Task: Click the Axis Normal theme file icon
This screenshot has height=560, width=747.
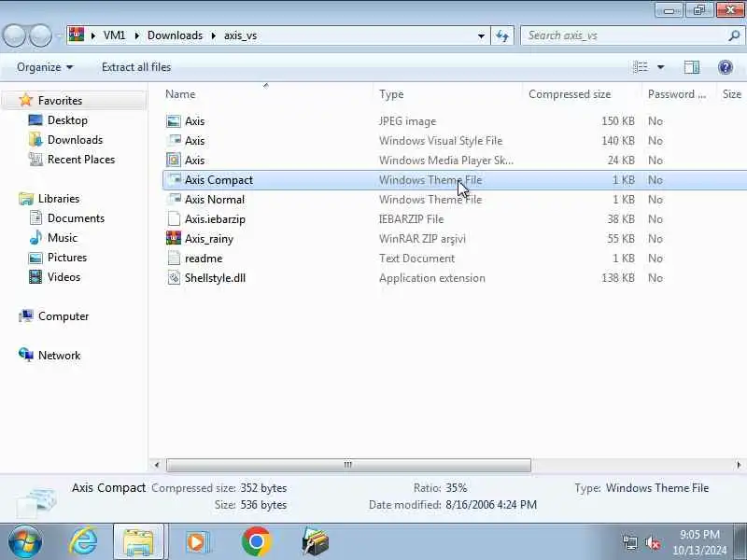Action: 174,199
